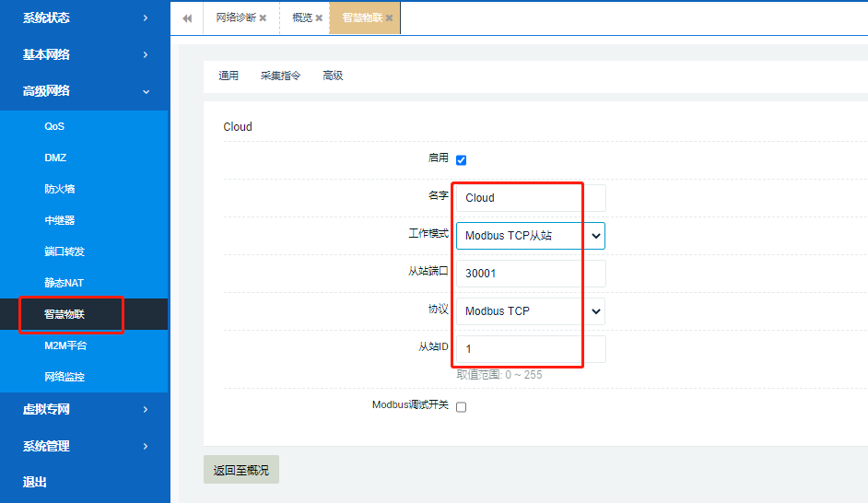Open the 协议 dropdown
This screenshot has height=503, width=868.
tap(531, 311)
